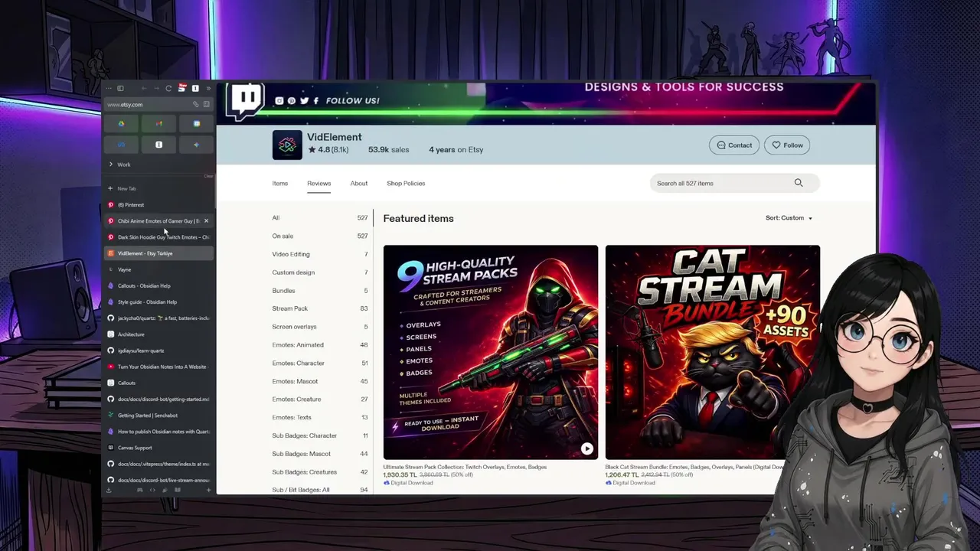
Task: Open the Style guide - Obsidian Help tab
Action: (x=158, y=302)
